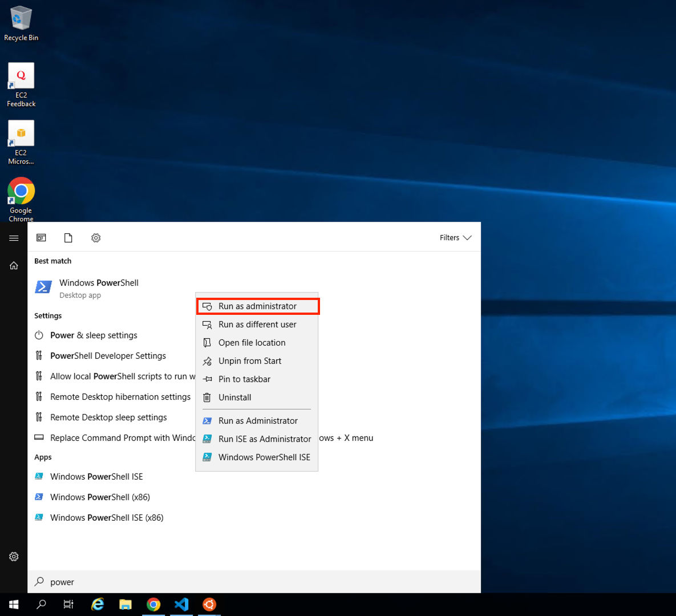Click the Apps filter icon in search panel
Image resolution: width=676 pixels, height=616 pixels.
(x=41, y=238)
